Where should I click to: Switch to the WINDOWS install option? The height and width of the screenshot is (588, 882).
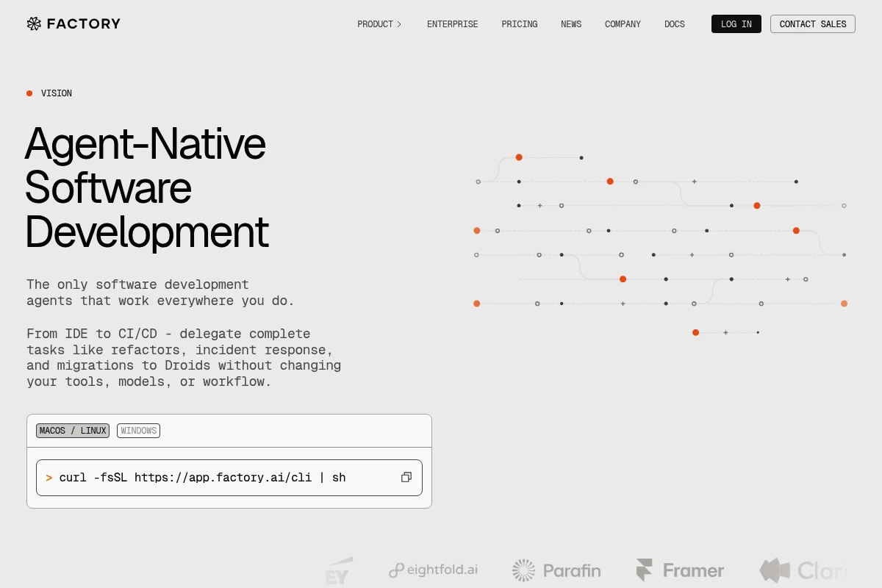pos(138,431)
